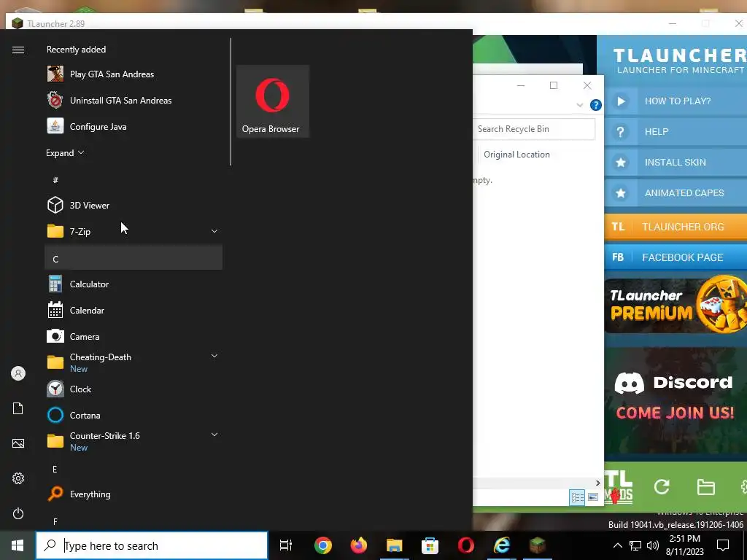The image size is (747, 560).
Task: Click the Power icon in Start
Action: tap(18, 513)
